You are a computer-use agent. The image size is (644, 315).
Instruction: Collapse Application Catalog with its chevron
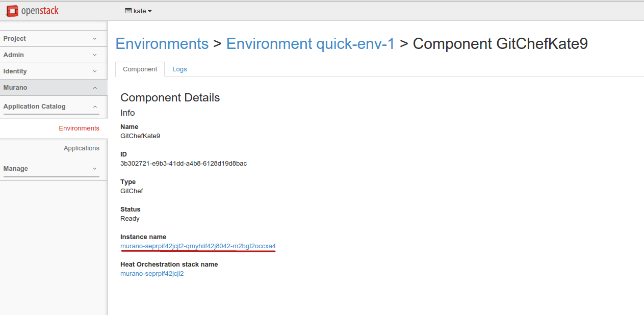[x=95, y=107]
